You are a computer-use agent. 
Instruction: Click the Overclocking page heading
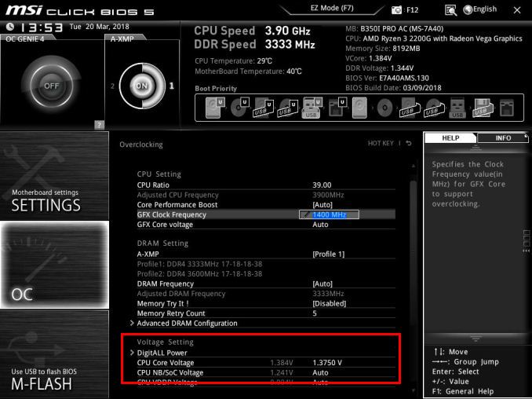click(141, 145)
